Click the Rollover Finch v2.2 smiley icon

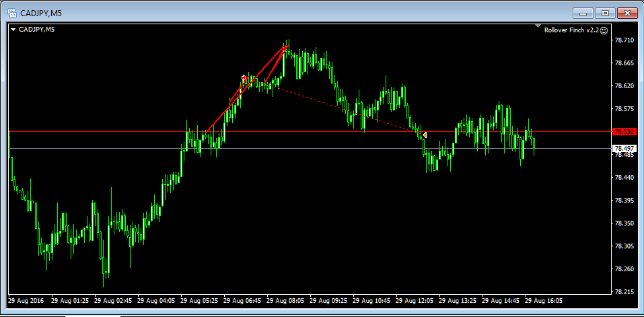604,30
